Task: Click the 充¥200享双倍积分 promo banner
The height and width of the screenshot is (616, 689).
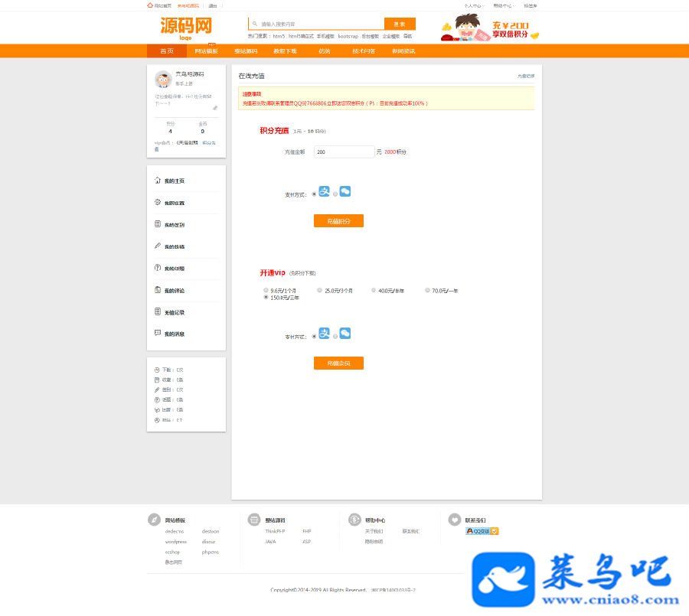Action: pyautogui.click(x=489, y=28)
